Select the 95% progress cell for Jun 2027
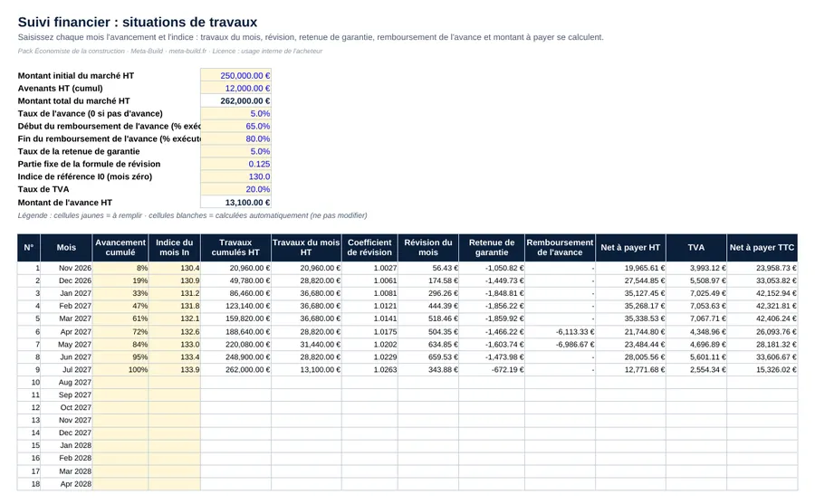This screenshot has width=815, height=504. pyautogui.click(x=120, y=357)
